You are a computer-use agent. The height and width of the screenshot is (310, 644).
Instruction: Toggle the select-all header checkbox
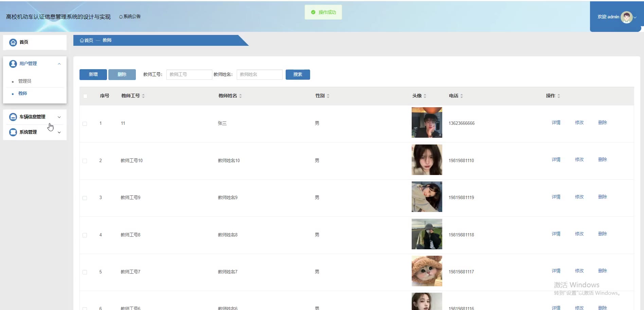click(85, 96)
